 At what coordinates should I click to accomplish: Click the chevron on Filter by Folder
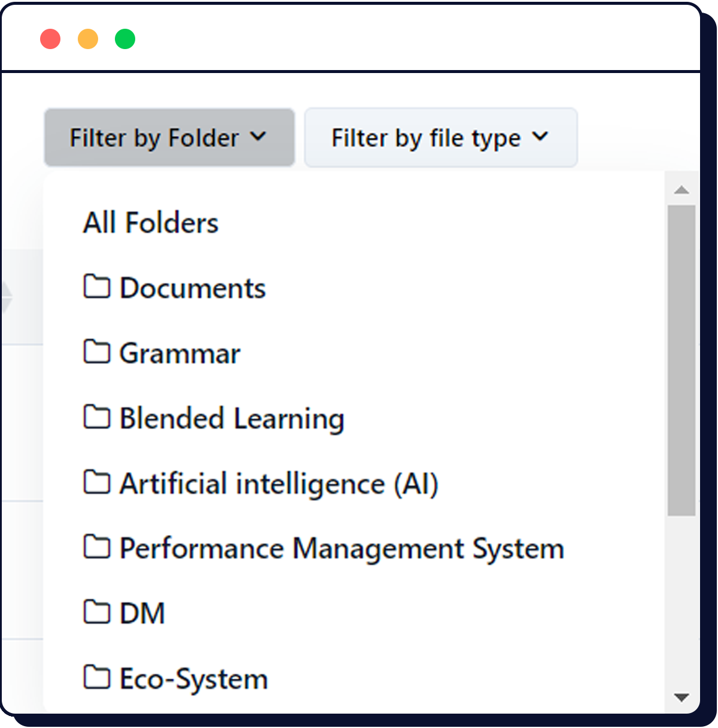click(258, 137)
